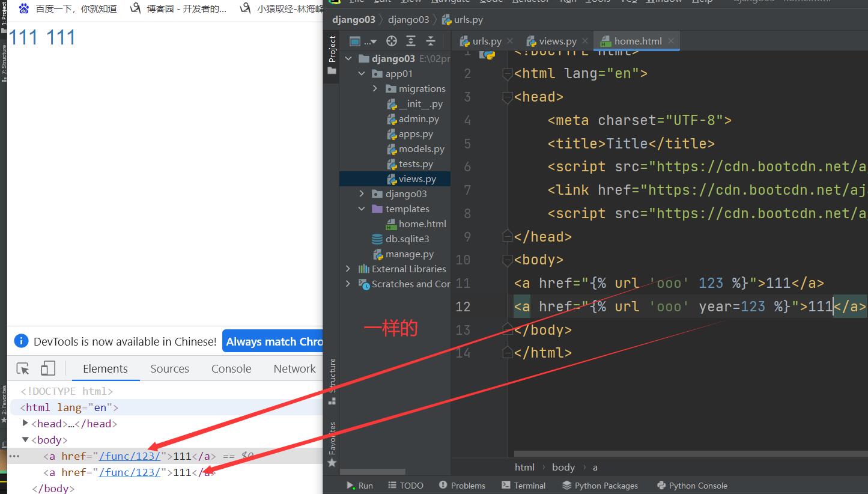Click the first 111 link on the web page
The image size is (868, 494).
[23, 37]
